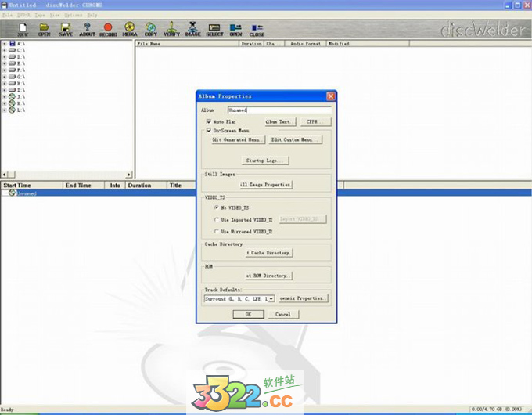532x415 pixels.
Task: Close the Album Properties dialog
Action: coord(331,96)
